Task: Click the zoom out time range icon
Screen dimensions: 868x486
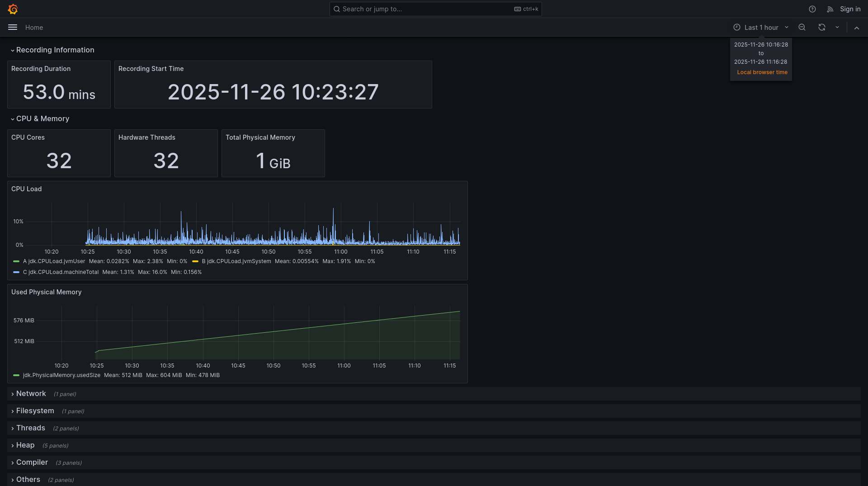Action: click(802, 28)
